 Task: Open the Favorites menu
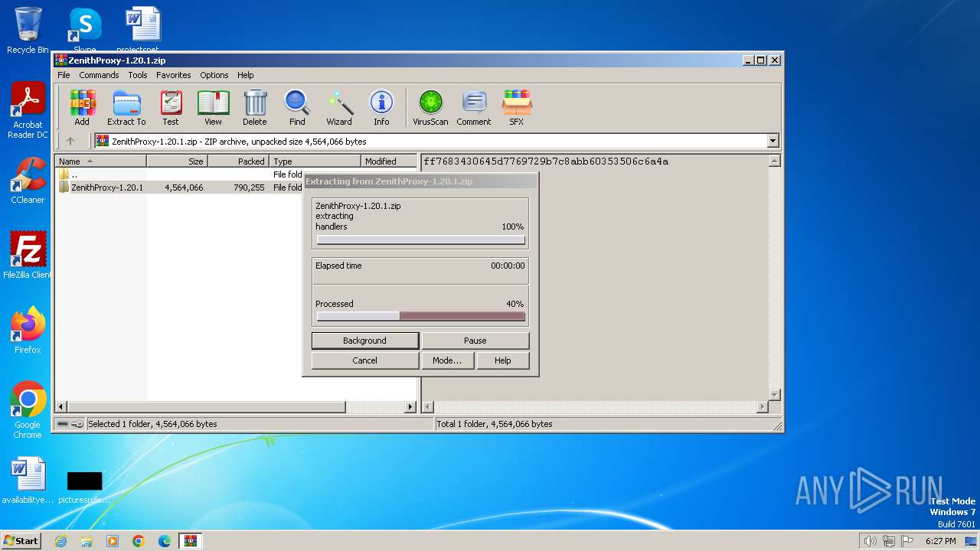pyautogui.click(x=174, y=75)
